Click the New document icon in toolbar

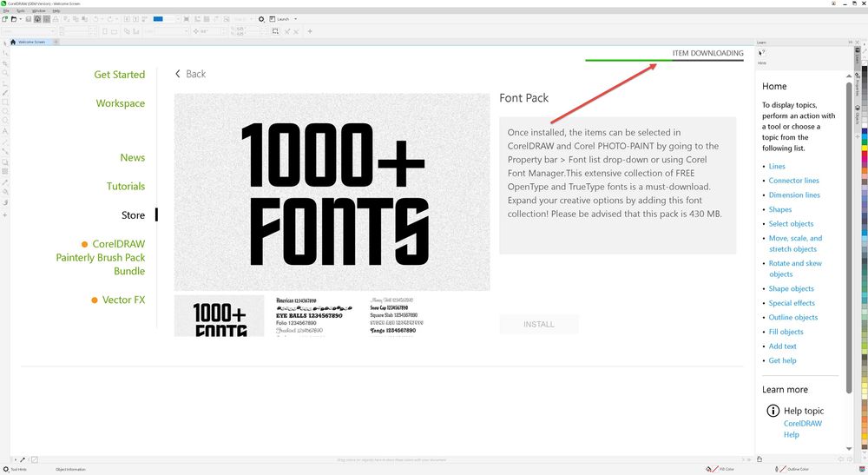(x=5, y=19)
